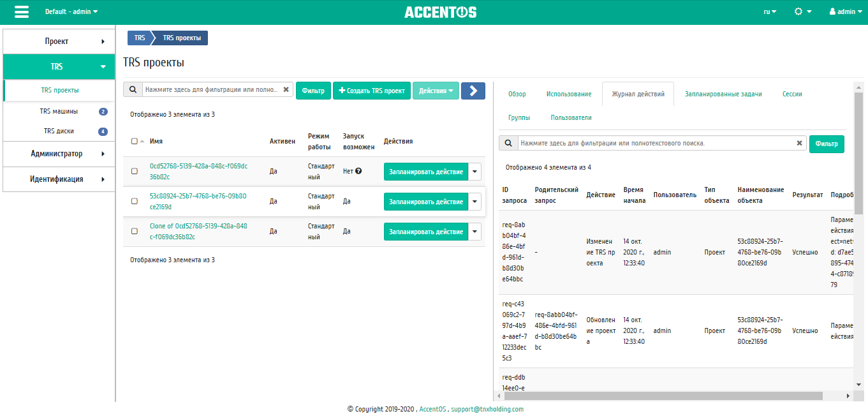The height and width of the screenshot is (416, 868).
Task: Expand action dropdown for 0cd52768-5139 project row
Action: [476, 172]
